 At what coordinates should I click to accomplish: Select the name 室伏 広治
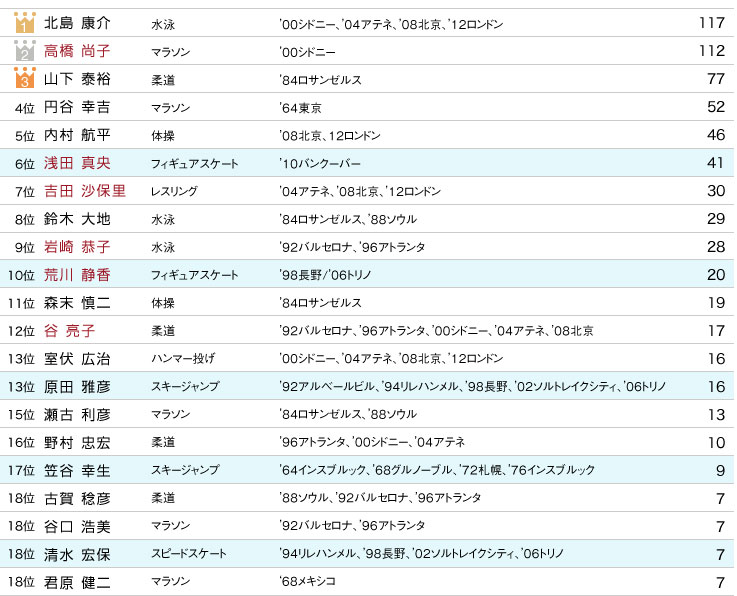[77, 358]
